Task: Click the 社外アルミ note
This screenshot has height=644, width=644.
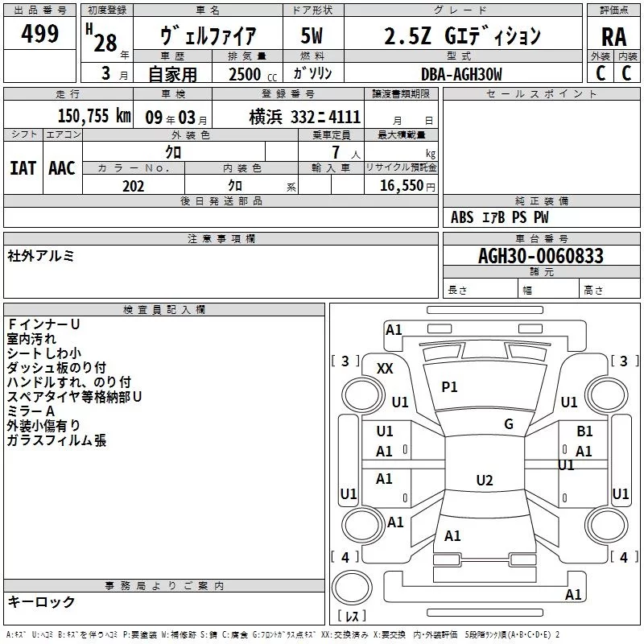Action: click(x=41, y=256)
